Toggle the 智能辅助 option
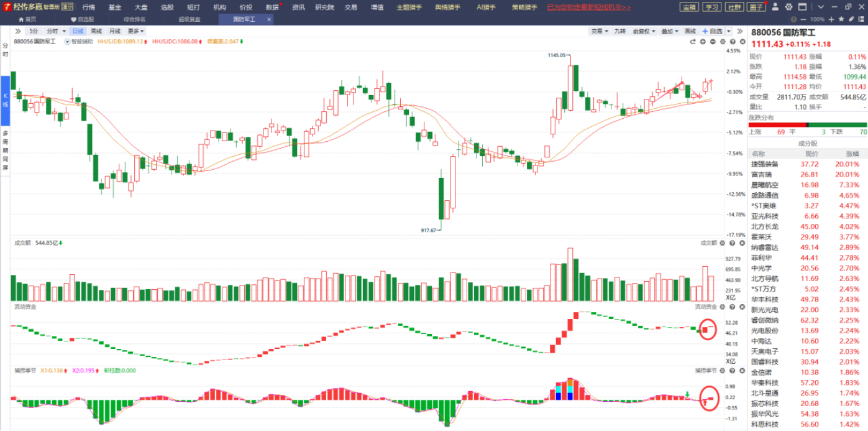This screenshot has width=868, height=431. point(78,42)
